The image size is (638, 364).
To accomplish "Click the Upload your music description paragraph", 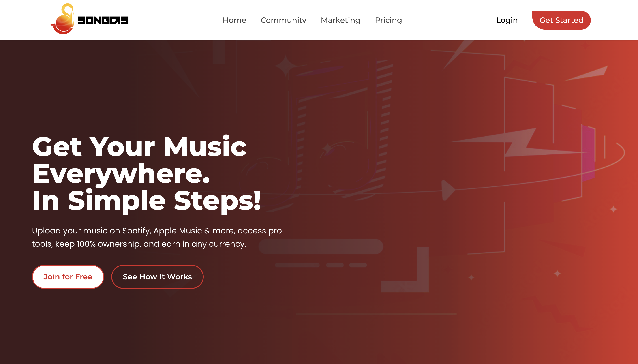I will [x=157, y=237].
